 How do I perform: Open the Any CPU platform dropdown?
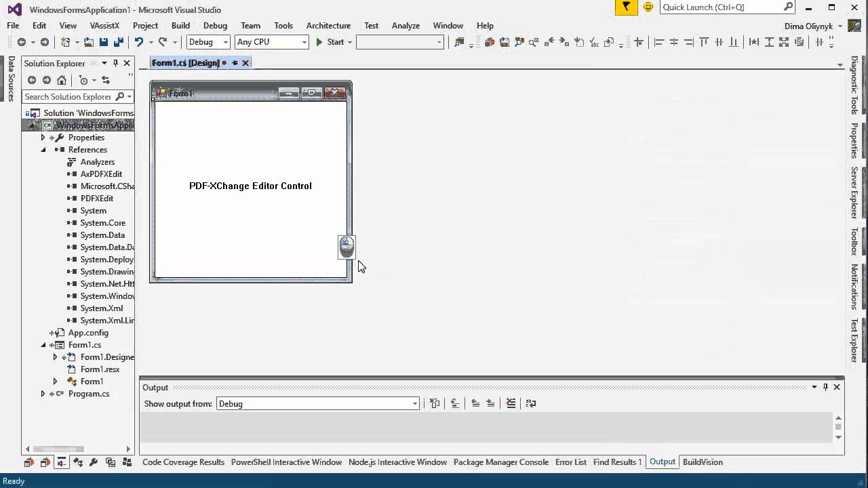coord(304,42)
